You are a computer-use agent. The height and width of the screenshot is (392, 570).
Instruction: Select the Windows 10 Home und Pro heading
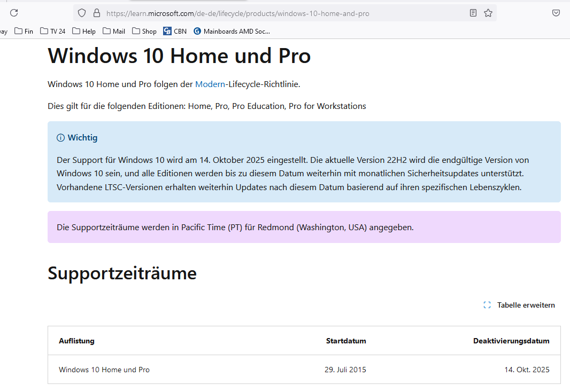(179, 56)
